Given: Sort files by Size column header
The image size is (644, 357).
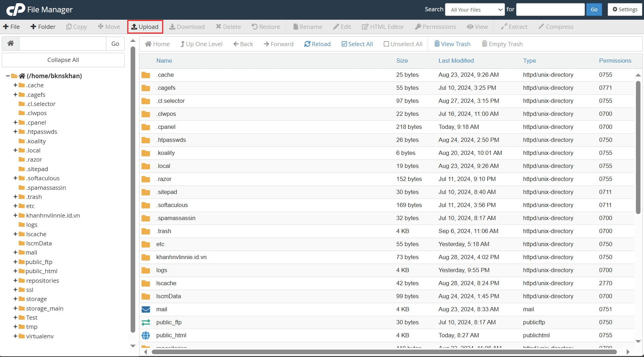Looking at the screenshot, I should (x=402, y=61).
